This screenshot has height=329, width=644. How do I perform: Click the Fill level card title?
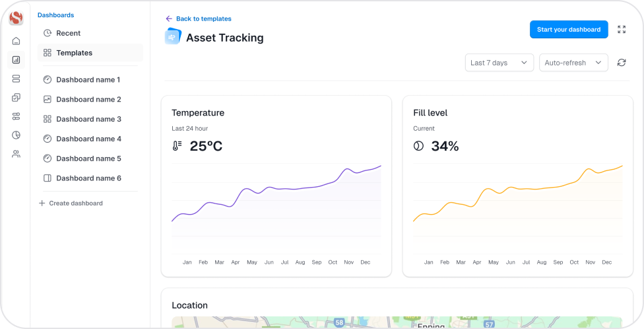click(430, 113)
